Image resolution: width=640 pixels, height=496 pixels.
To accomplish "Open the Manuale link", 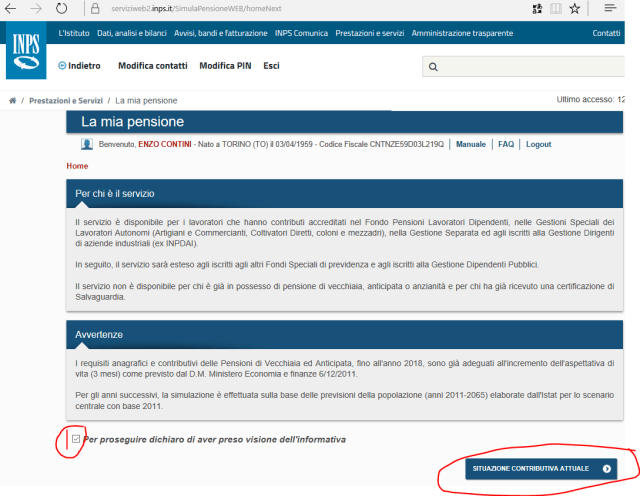I will pos(471,145).
